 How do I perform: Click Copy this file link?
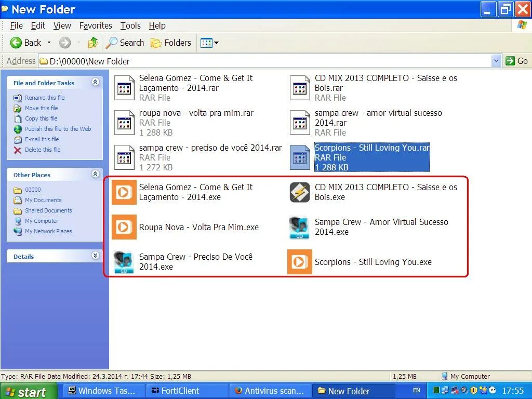(41, 118)
